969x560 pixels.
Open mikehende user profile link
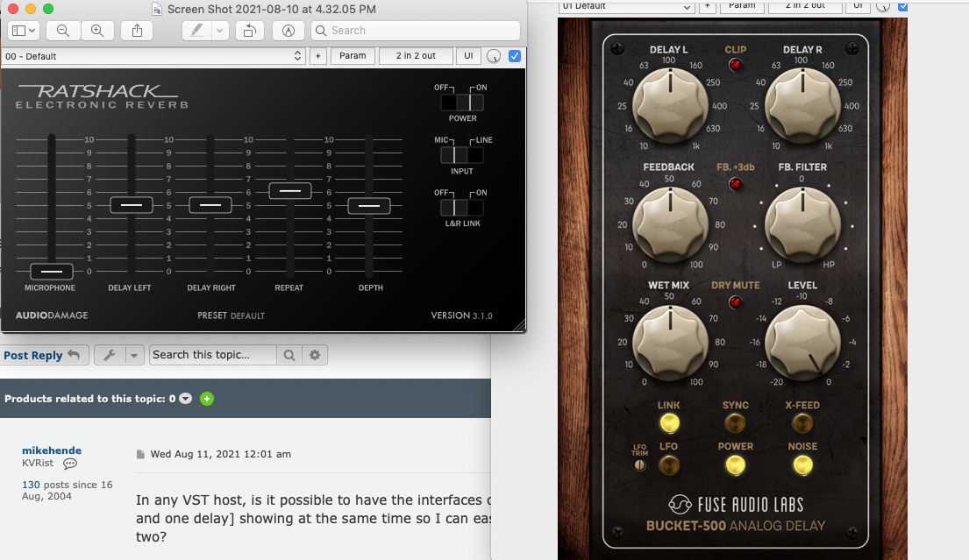point(52,450)
